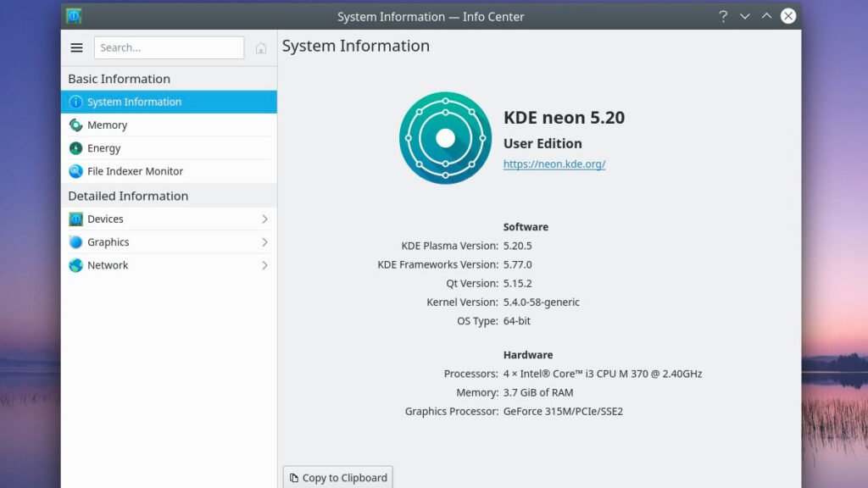The image size is (868, 488).
Task: Expand the Devices category chevron
Action: tap(264, 219)
